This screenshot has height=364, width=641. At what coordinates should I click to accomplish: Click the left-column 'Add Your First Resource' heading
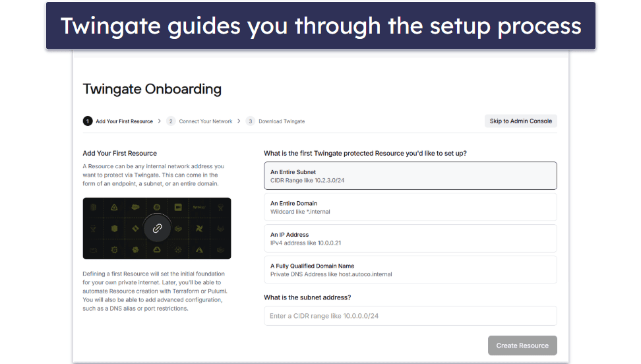[x=120, y=154]
